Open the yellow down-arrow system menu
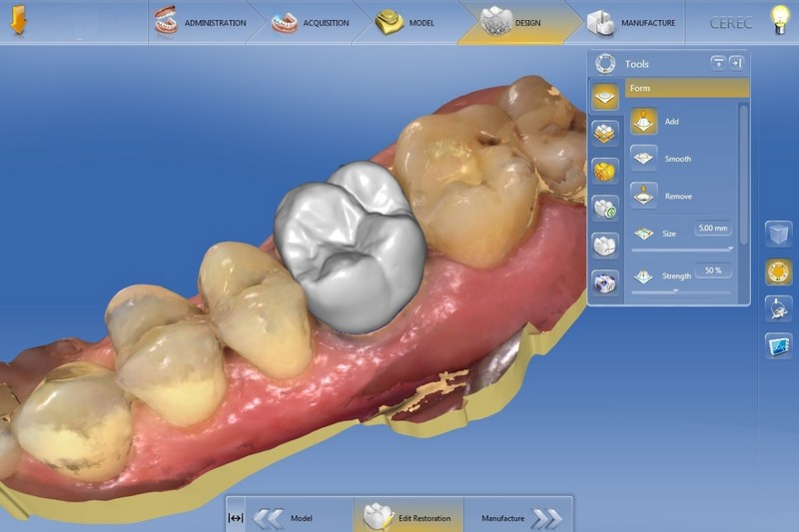Screen dimensions: 799x532 pyautogui.click(x=20, y=22)
